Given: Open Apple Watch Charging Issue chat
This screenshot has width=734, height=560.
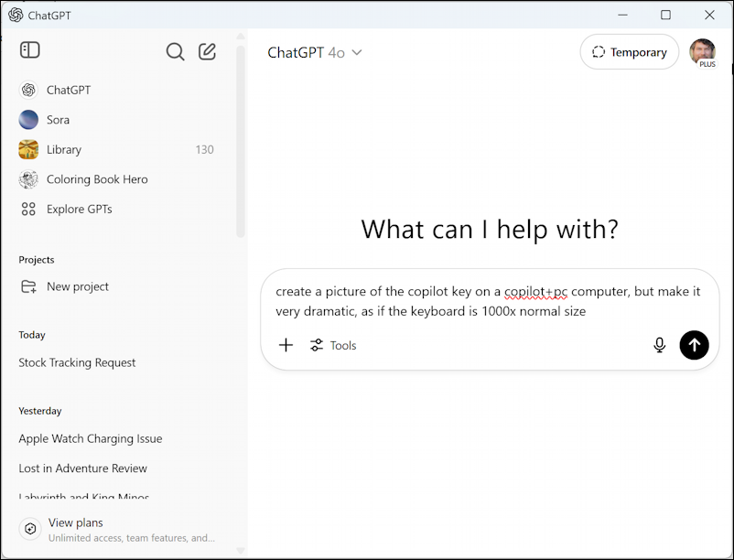Looking at the screenshot, I should (x=90, y=438).
